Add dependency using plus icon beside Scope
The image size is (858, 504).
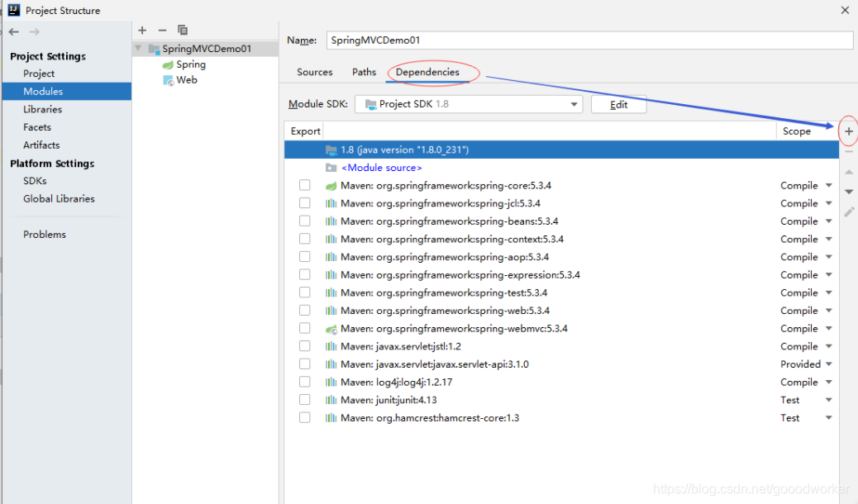tap(849, 131)
